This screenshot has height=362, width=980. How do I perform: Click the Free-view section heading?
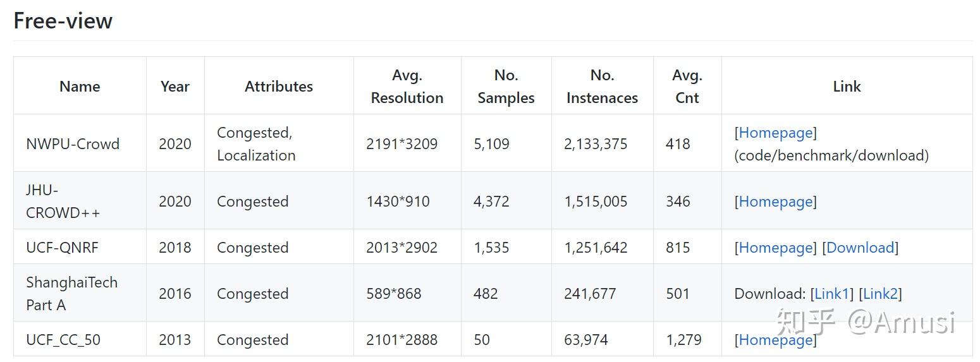(x=63, y=21)
